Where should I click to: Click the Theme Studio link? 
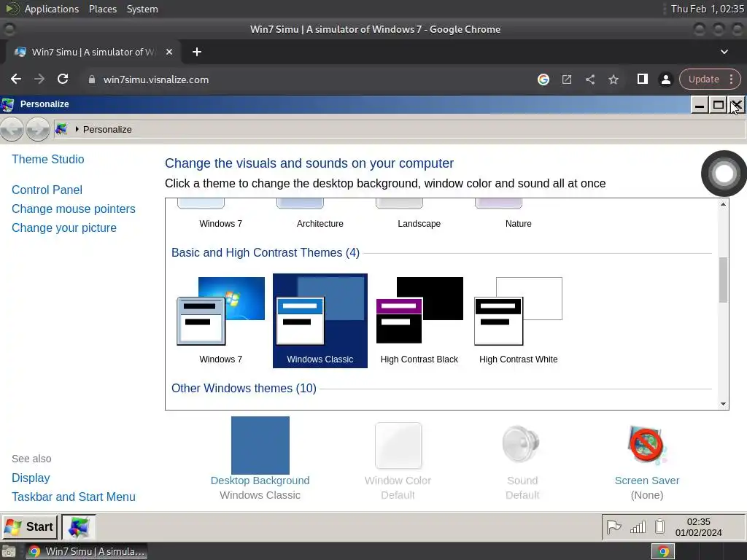pyautogui.click(x=47, y=159)
